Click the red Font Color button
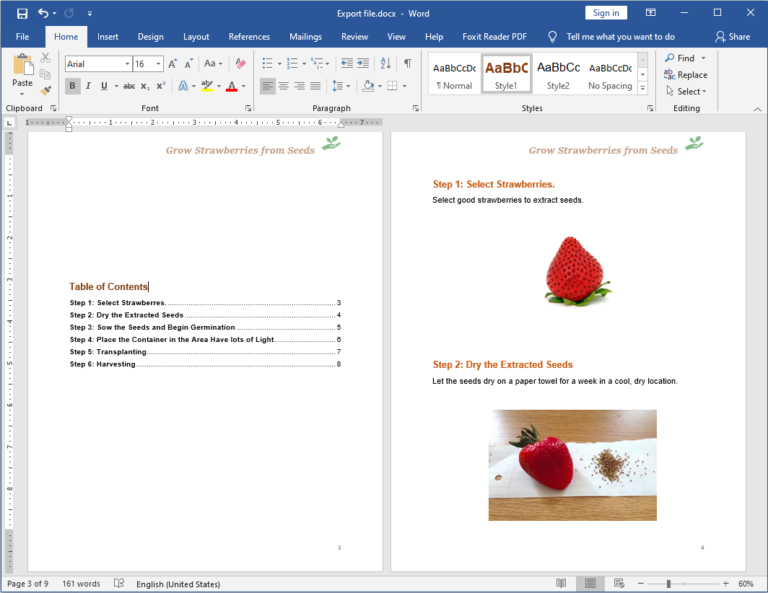 [232, 86]
